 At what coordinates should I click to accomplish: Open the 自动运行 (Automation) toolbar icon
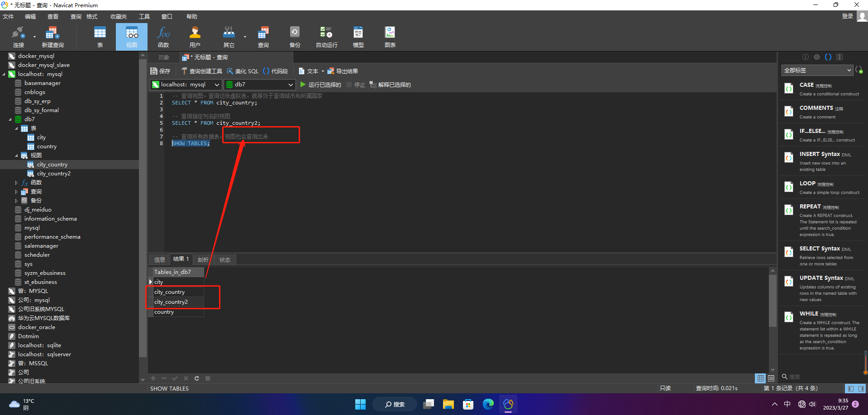326,37
